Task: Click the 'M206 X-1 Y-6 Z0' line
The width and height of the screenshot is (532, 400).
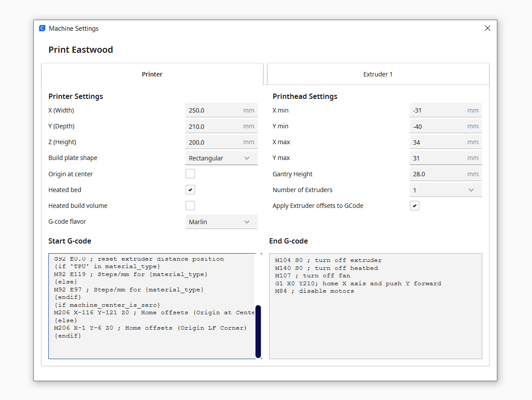Action: click(150, 328)
